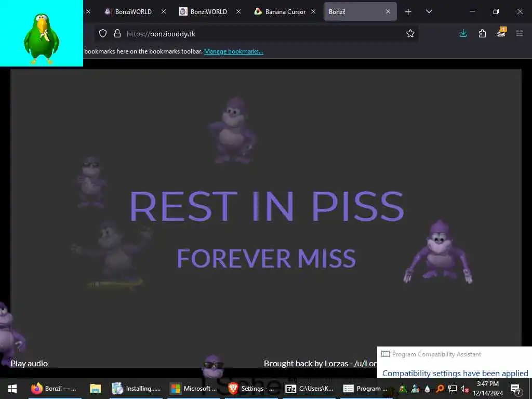Viewport: 532px width, 399px height.
Task: Open File Explorer from the taskbar
Action: [x=96, y=389]
